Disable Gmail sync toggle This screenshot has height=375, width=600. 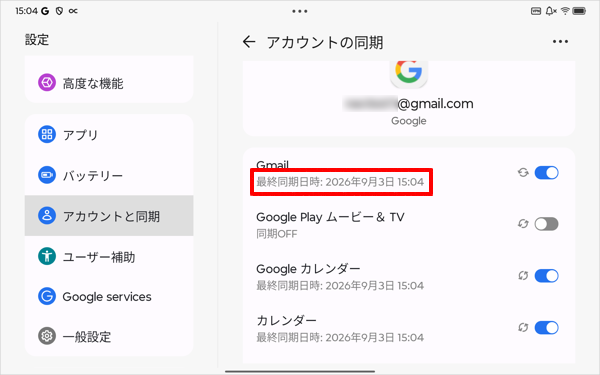coord(546,173)
